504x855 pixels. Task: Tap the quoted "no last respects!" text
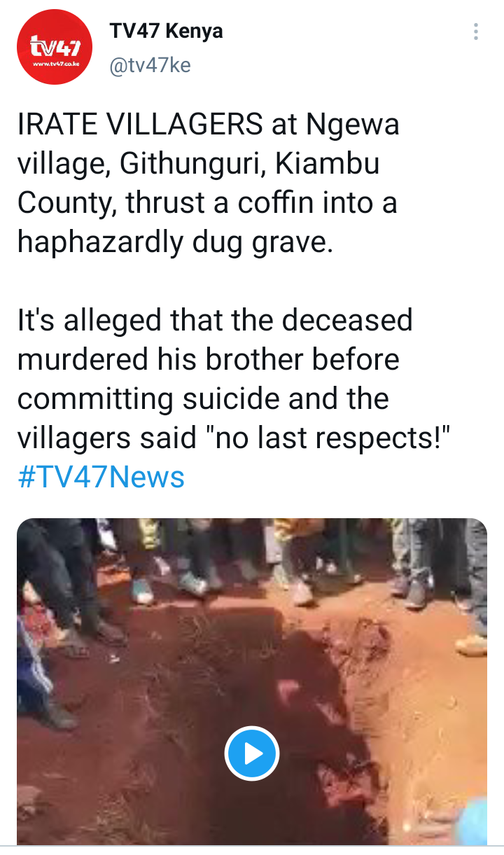(330, 438)
